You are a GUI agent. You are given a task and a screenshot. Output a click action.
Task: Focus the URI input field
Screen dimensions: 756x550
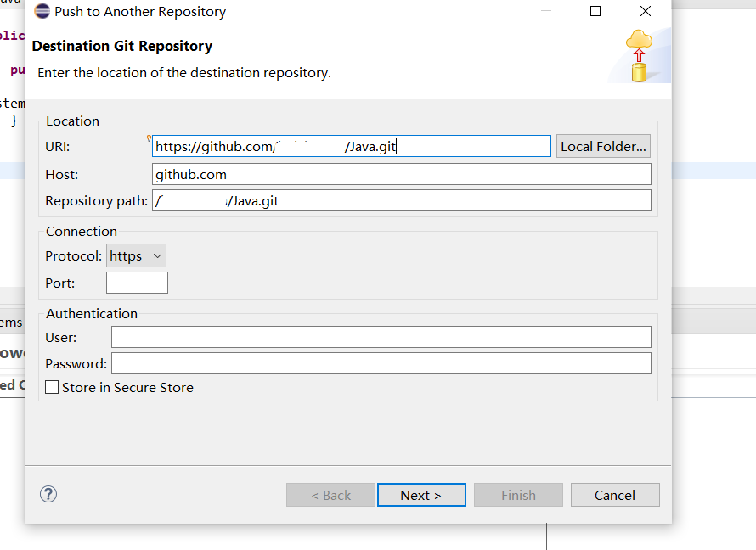[x=352, y=146]
